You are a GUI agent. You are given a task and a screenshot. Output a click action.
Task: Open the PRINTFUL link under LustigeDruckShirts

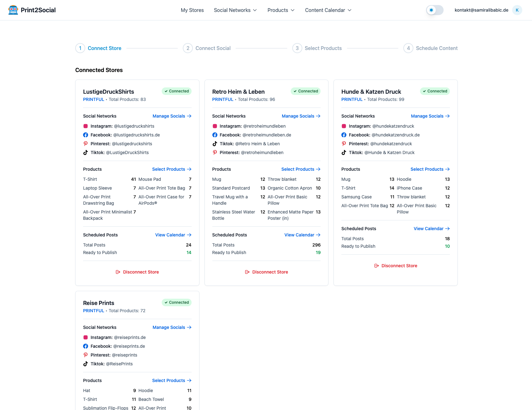click(x=93, y=99)
